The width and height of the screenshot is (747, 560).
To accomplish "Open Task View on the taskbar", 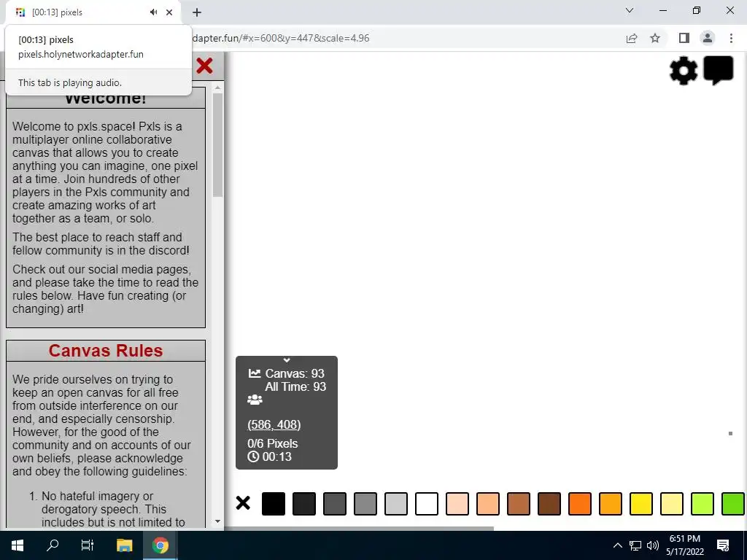I will pos(88,545).
